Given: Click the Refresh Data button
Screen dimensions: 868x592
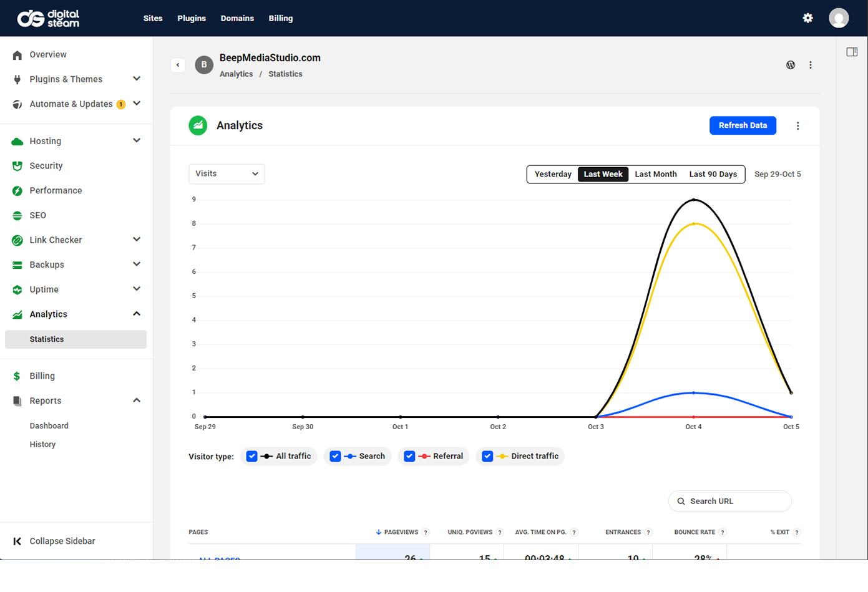Looking at the screenshot, I should pos(743,125).
